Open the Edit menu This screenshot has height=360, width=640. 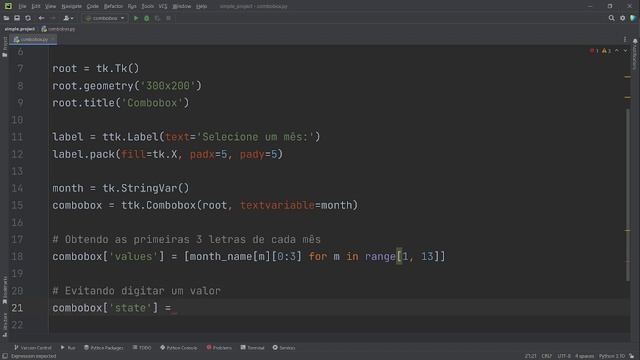pyautogui.click(x=36, y=6)
